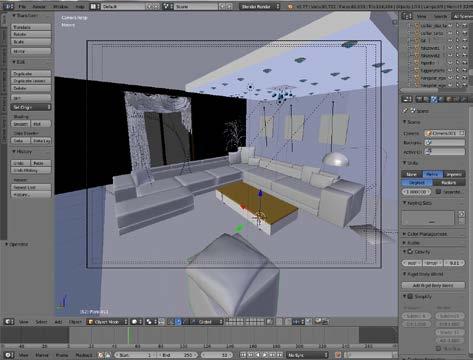Open the Outliner editor type icon
The height and width of the screenshot is (360, 473).
coord(407,16)
